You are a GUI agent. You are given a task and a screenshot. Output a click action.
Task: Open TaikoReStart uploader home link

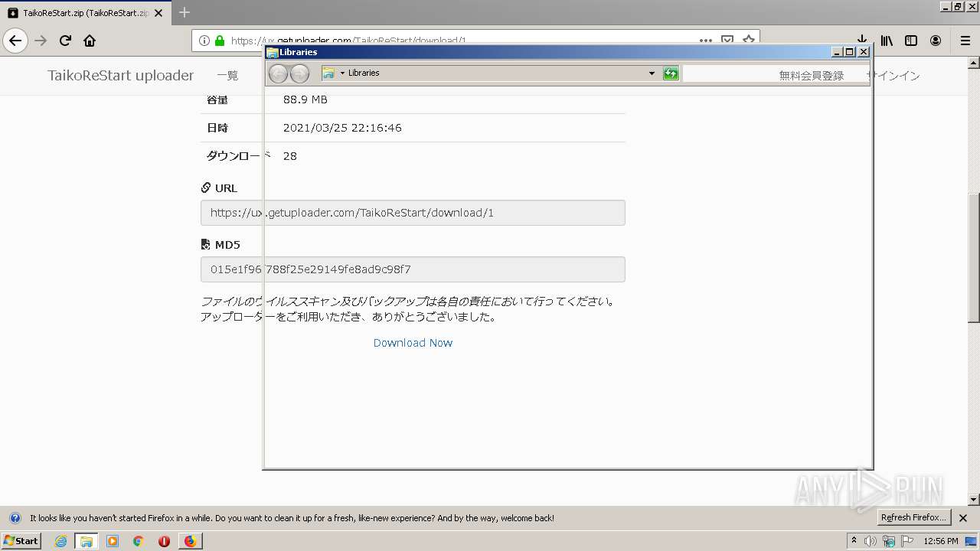point(121,75)
